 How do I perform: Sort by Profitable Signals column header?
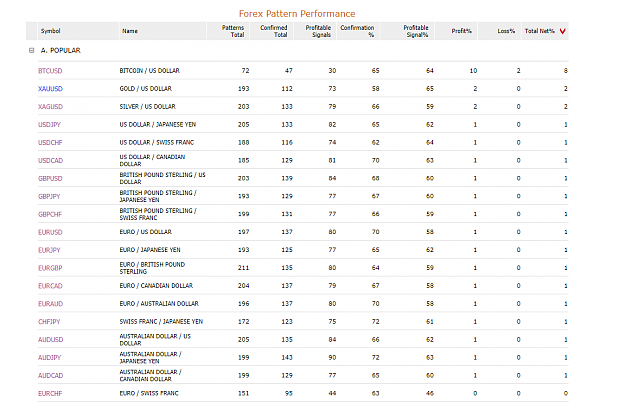point(318,31)
